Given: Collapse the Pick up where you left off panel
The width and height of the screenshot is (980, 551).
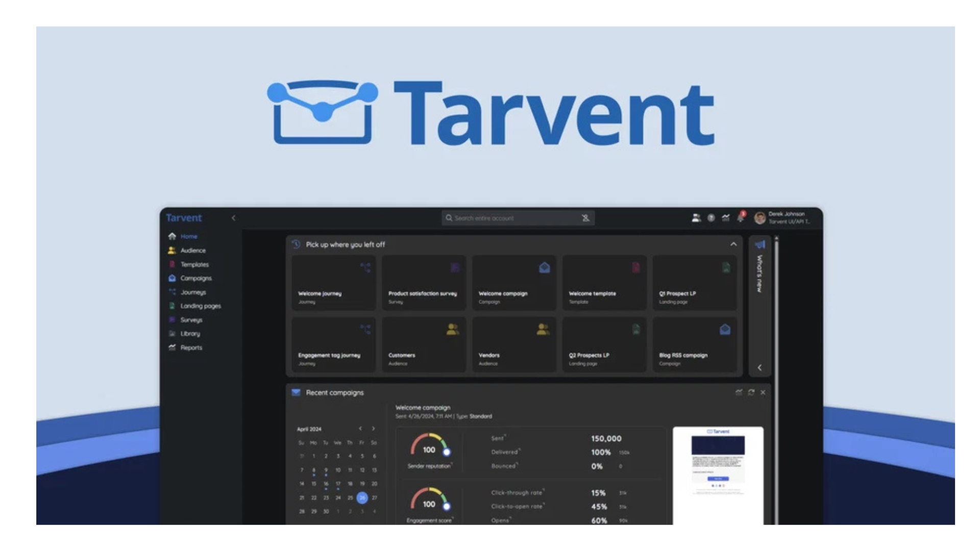Looking at the screenshot, I should (733, 244).
